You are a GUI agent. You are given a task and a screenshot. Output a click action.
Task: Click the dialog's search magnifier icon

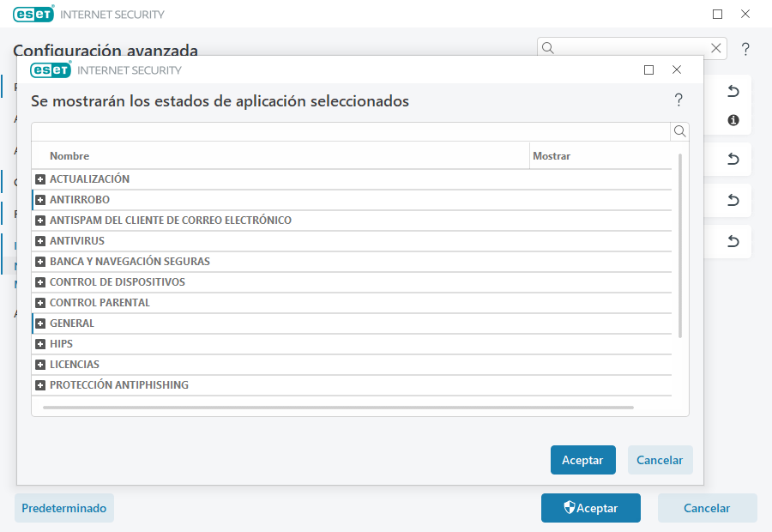pyautogui.click(x=680, y=131)
